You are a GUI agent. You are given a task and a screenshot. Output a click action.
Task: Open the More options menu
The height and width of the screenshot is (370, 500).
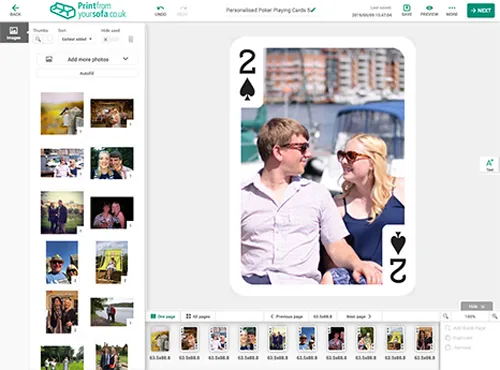(452, 10)
